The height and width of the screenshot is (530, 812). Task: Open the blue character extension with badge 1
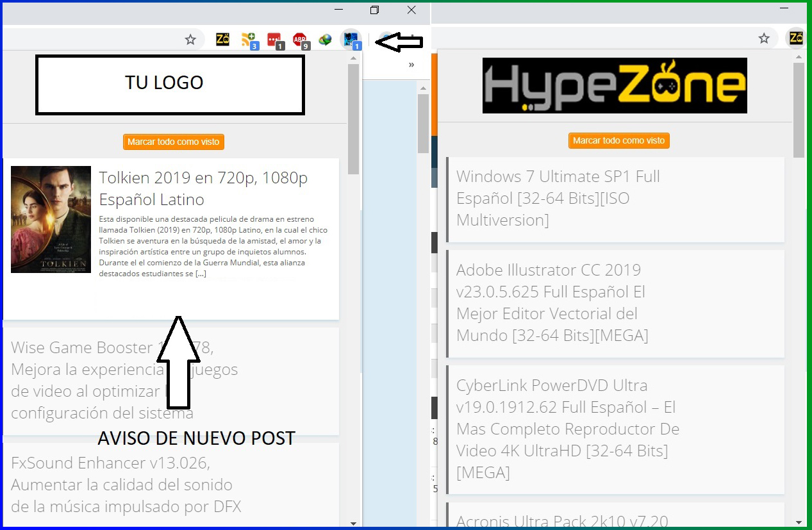point(351,40)
